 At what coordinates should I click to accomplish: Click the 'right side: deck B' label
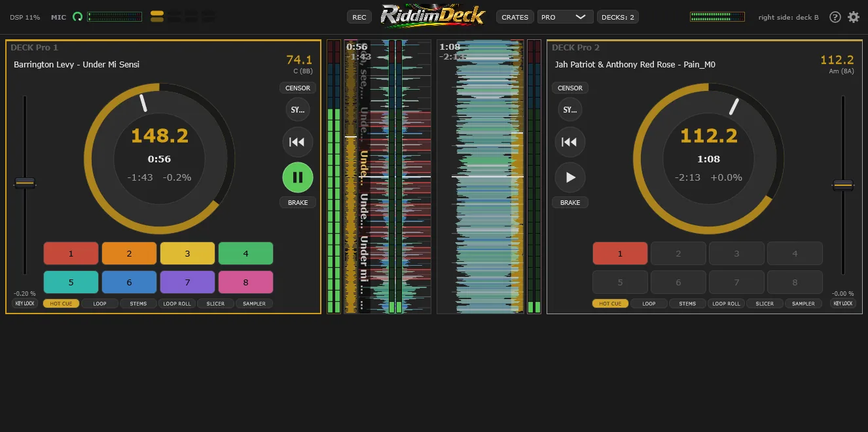tap(788, 17)
